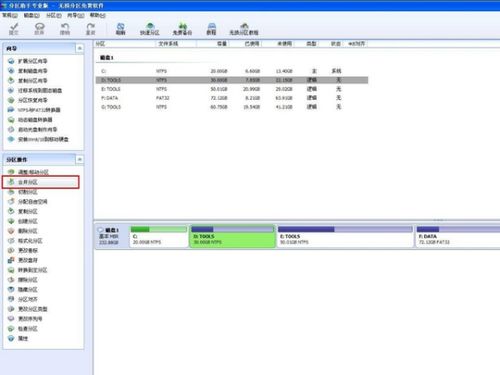Select 合并分区 (Merge Partitions) in sidebar
This screenshot has width=500, height=375.
click(41, 182)
